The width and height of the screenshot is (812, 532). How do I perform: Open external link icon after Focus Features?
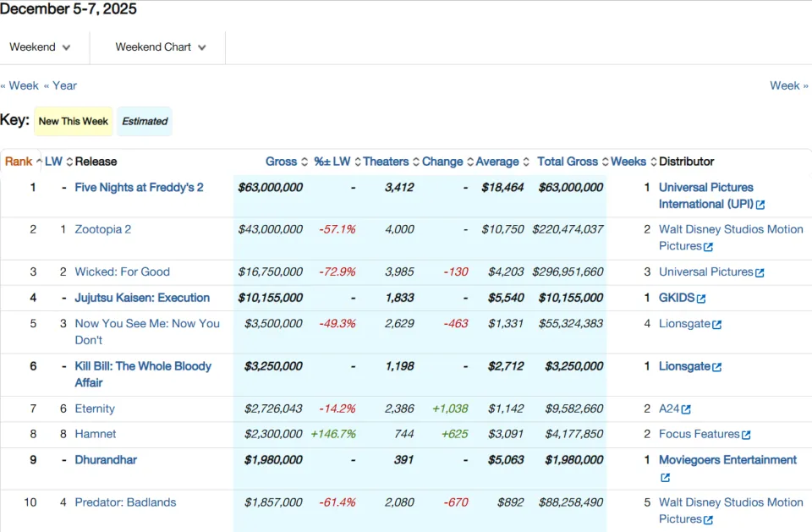coord(746,435)
